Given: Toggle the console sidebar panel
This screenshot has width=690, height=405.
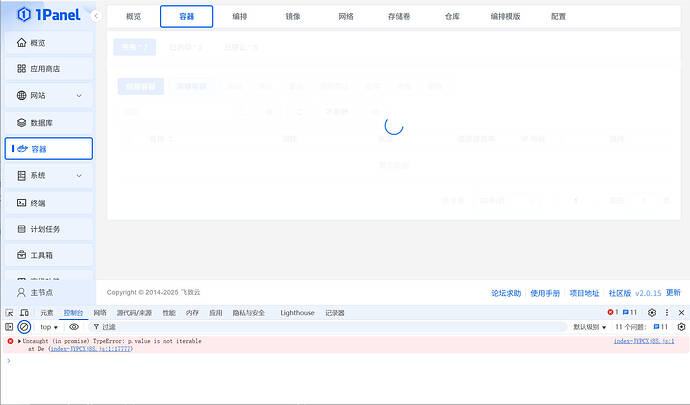Looking at the screenshot, I should tap(9, 327).
